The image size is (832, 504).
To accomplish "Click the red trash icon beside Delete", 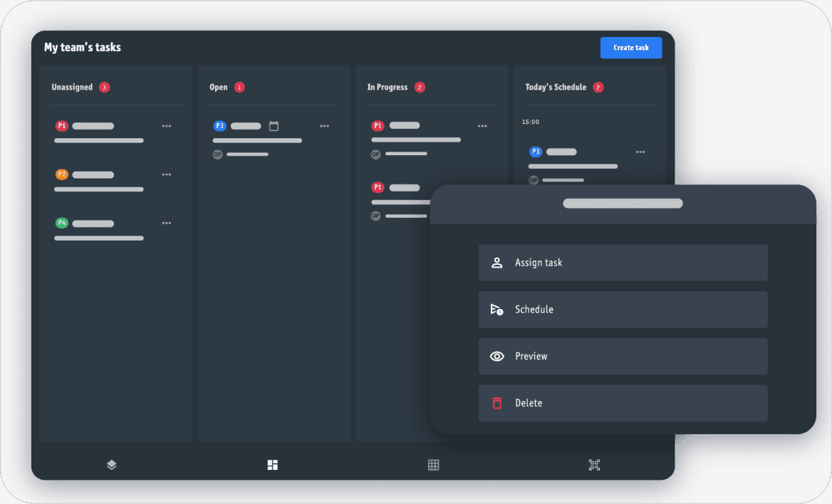I will [496, 403].
